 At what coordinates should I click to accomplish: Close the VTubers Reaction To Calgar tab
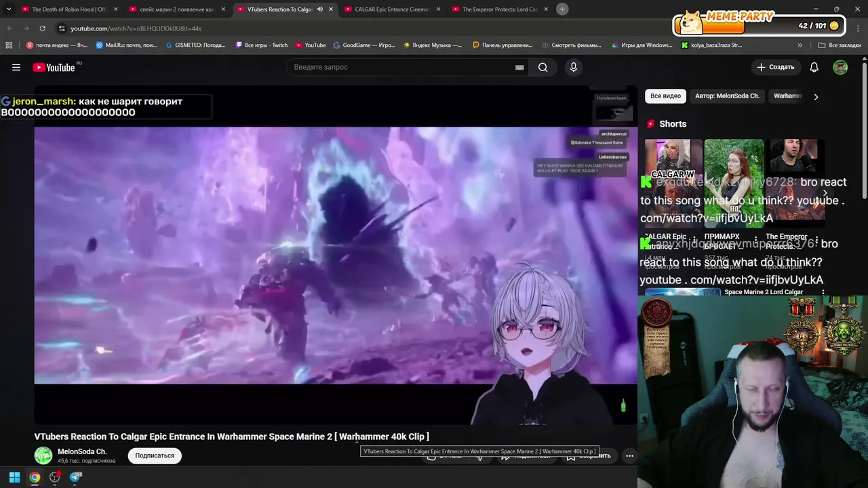[331, 9]
